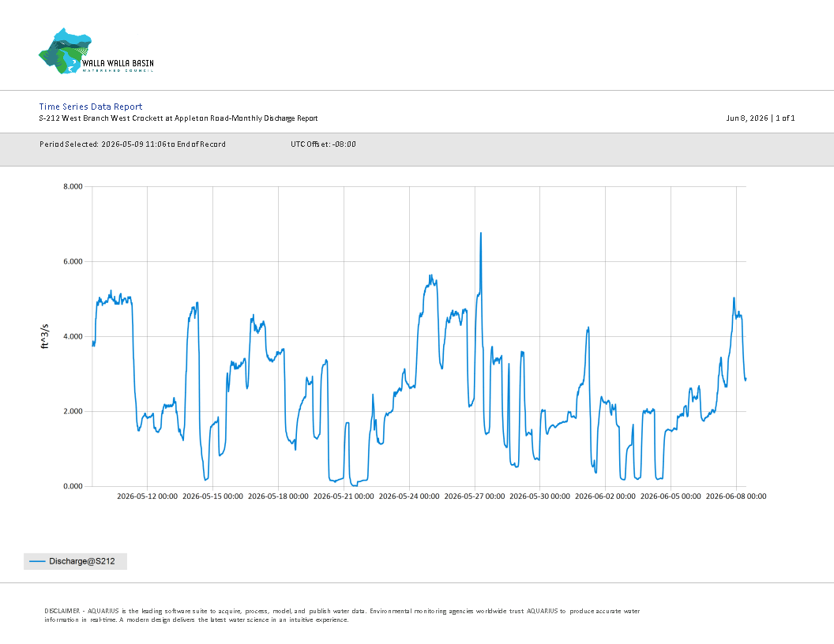
Task: Click the 2026-05-27 00:00 date label
Action: tap(475, 496)
